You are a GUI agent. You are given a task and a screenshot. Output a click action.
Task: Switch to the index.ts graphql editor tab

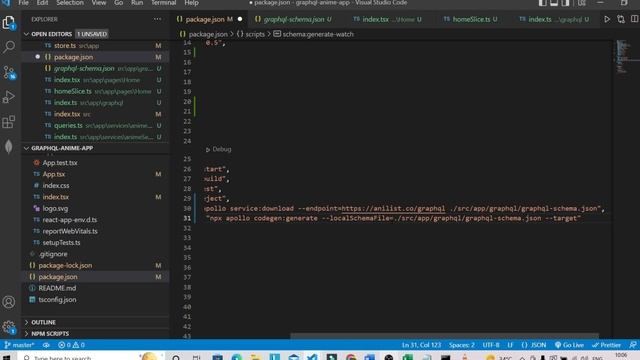tap(555, 19)
